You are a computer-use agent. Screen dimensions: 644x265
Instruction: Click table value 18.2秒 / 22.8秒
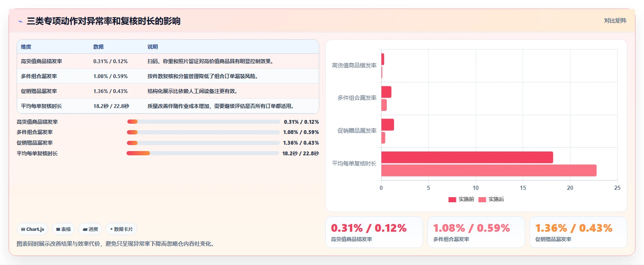click(x=111, y=106)
